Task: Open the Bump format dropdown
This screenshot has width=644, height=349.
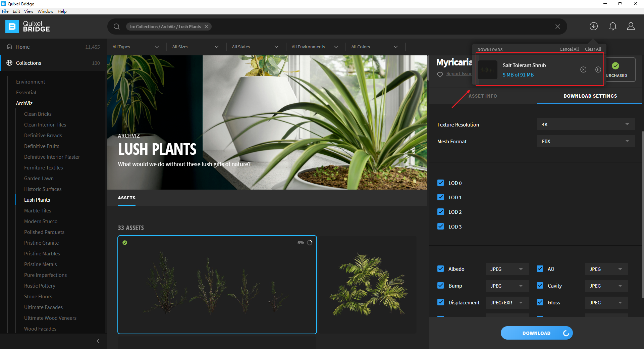Action: point(507,286)
